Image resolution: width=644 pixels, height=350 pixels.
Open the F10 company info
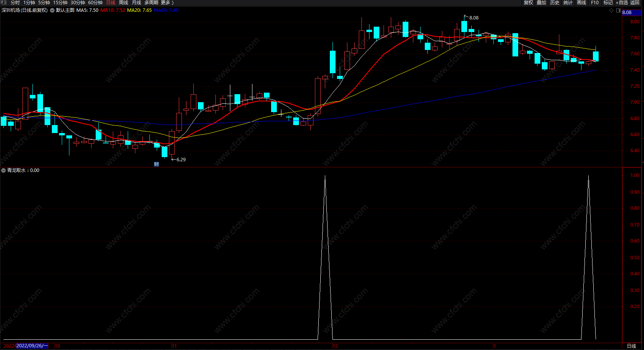595,3
